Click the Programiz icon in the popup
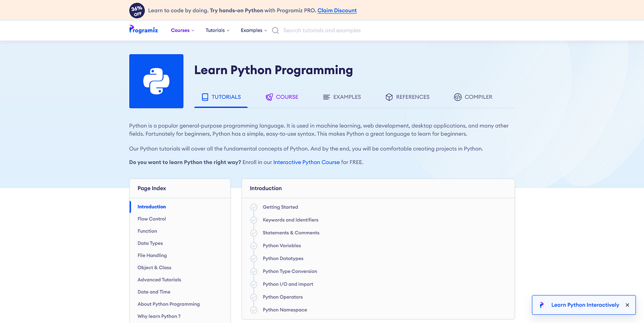Screen dimensions: 644x323 click(x=541, y=305)
